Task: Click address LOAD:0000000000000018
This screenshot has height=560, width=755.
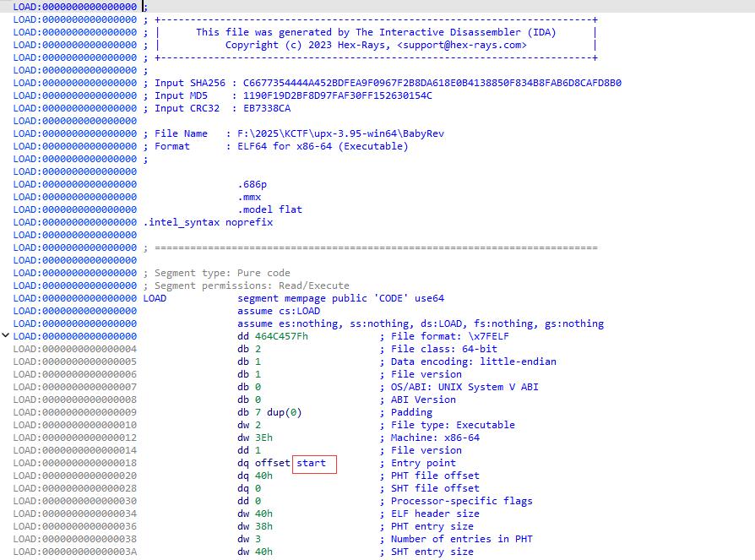Action: (74, 463)
